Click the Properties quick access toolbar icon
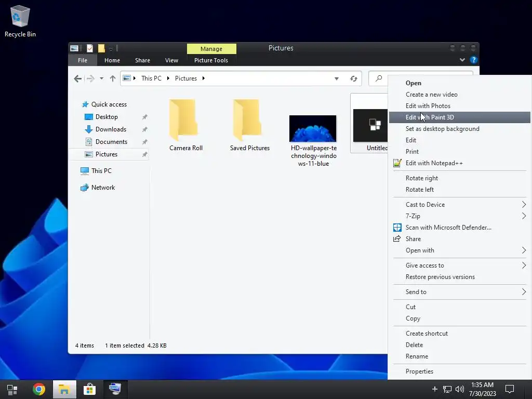 point(89,48)
